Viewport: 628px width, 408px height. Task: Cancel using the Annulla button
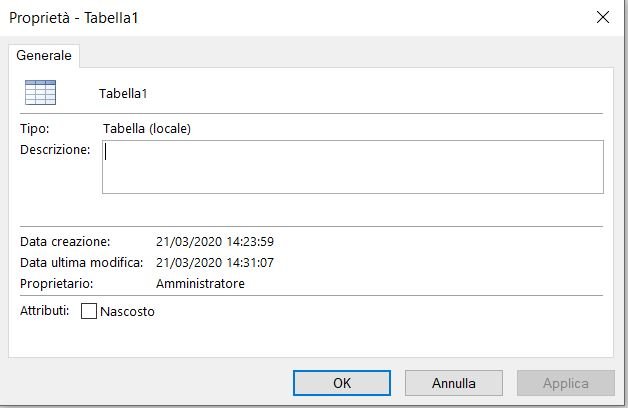tap(453, 383)
